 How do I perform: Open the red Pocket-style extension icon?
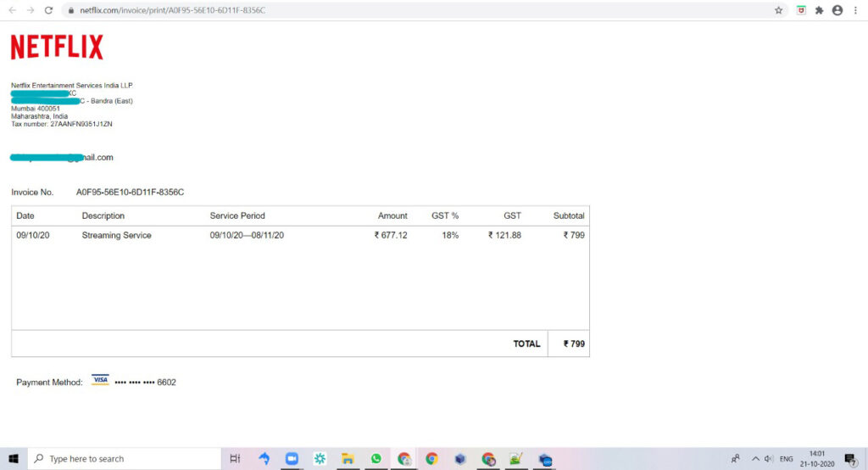pyautogui.click(x=801, y=10)
